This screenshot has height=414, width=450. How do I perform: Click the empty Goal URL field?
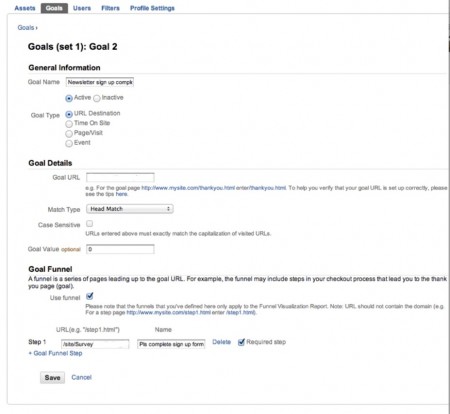pyautogui.click(x=120, y=177)
